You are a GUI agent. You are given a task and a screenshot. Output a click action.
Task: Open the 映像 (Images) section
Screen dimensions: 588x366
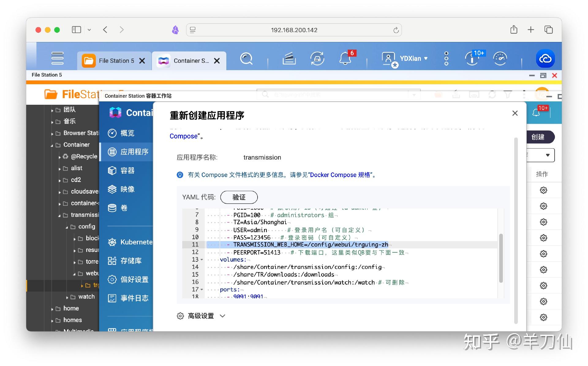click(127, 189)
